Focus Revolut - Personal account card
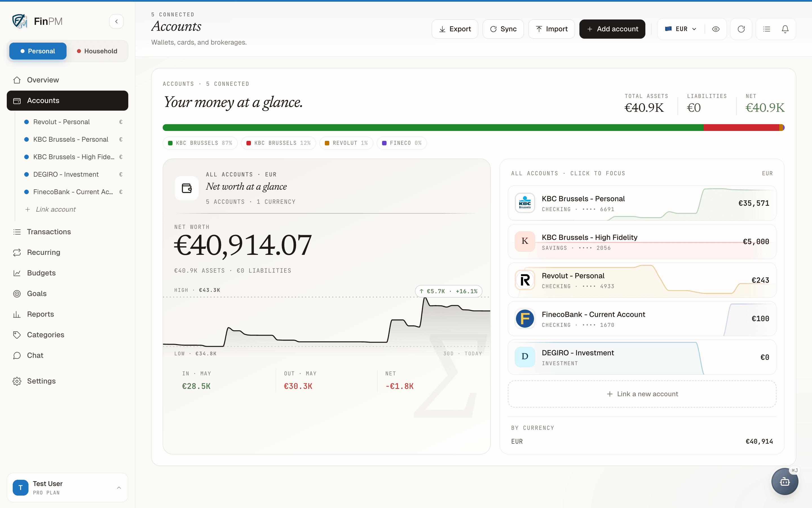This screenshot has height=508, width=812. (641, 280)
